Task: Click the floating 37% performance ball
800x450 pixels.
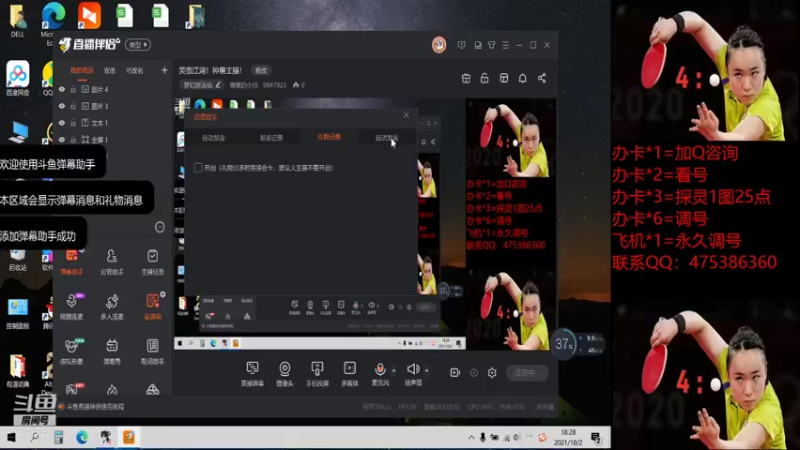Action: pyautogui.click(x=563, y=344)
